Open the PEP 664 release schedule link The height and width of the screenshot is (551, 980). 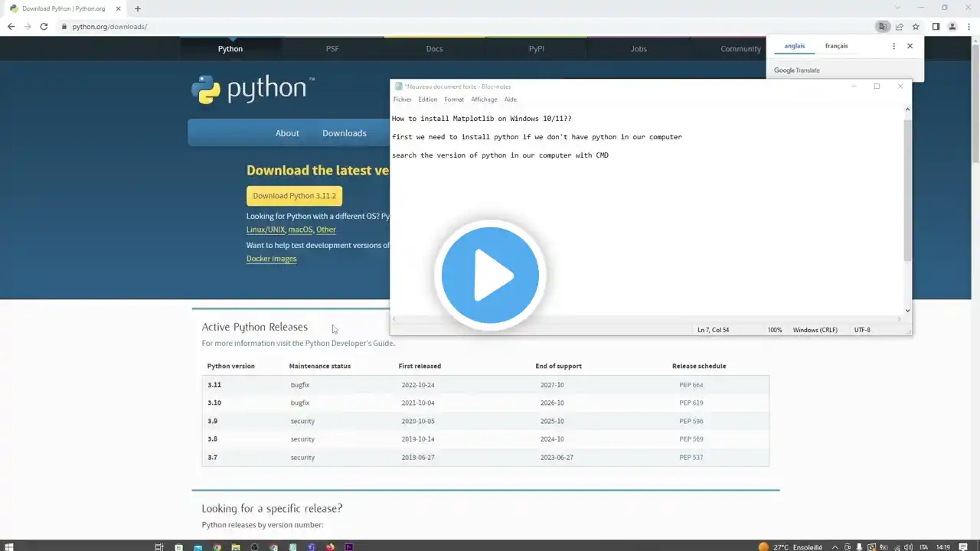[x=691, y=385]
